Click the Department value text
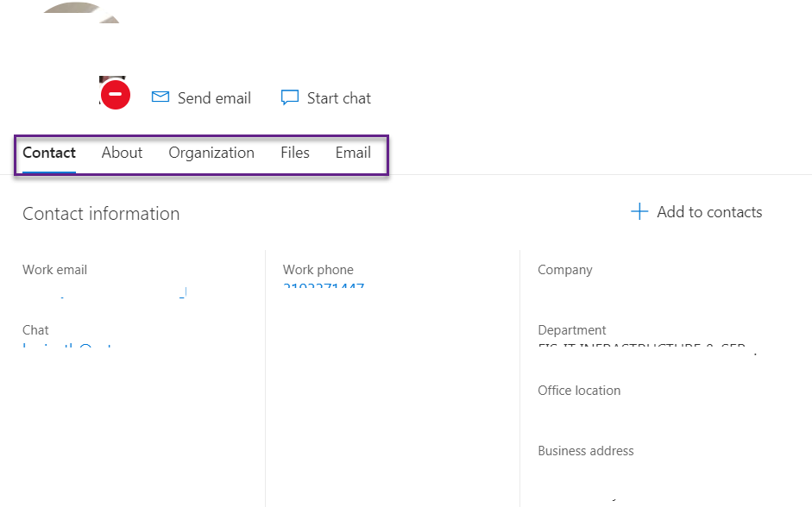The image size is (812, 507). (x=643, y=349)
